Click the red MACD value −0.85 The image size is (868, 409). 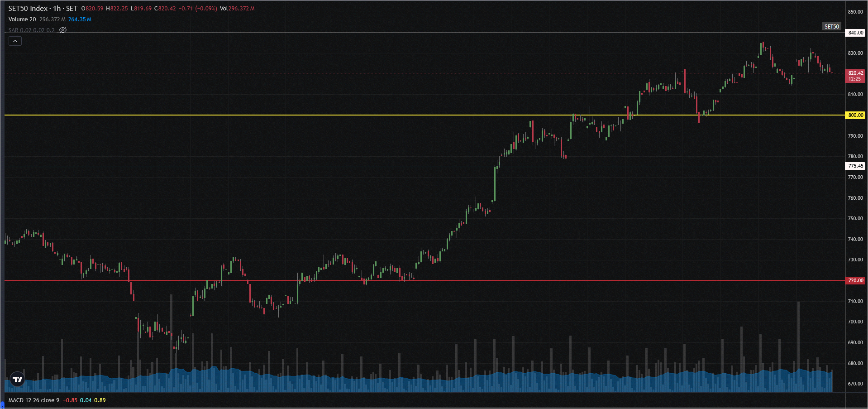click(x=70, y=400)
